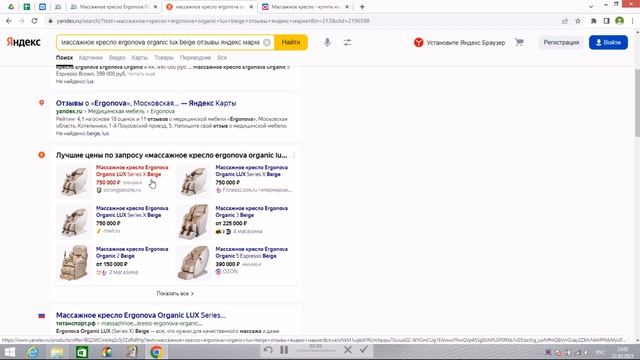The image size is (640, 360).
Task: Open the Chrome extensions puzzle icon
Action: [593, 21]
